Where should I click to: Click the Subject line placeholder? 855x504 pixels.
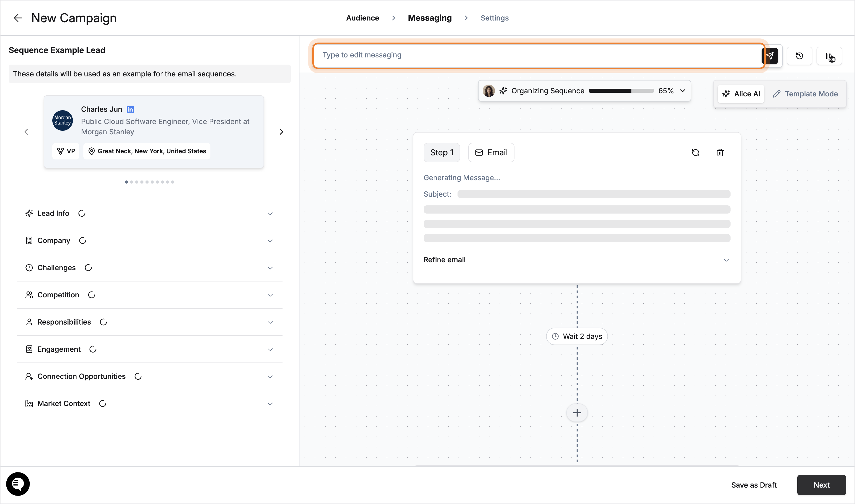pos(594,194)
